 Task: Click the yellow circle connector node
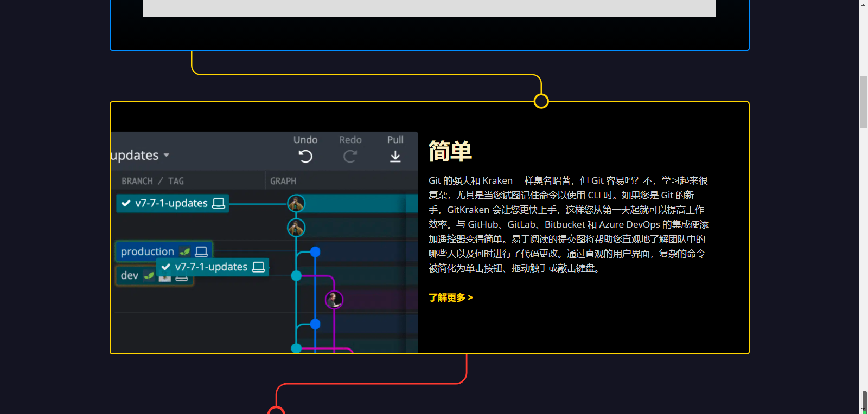tap(541, 101)
